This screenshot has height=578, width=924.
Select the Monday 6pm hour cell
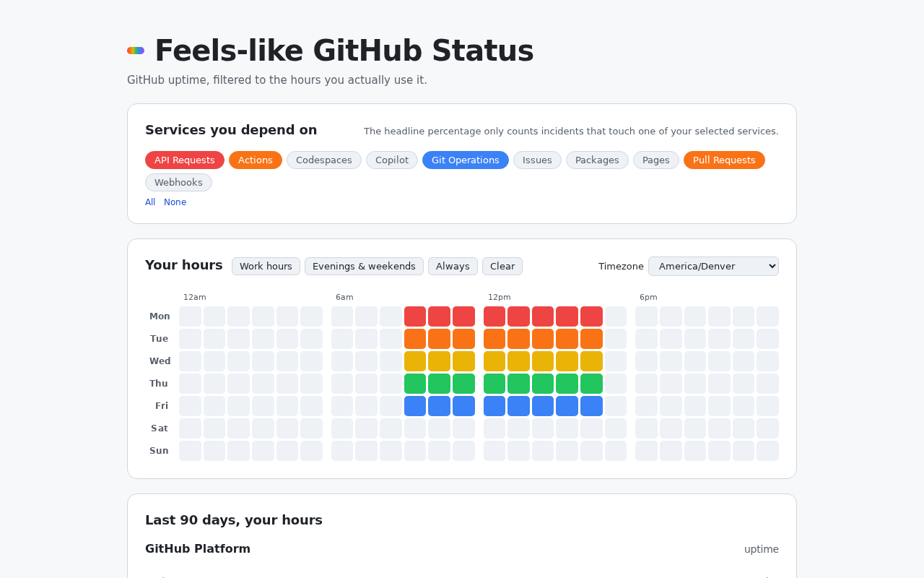tap(646, 316)
